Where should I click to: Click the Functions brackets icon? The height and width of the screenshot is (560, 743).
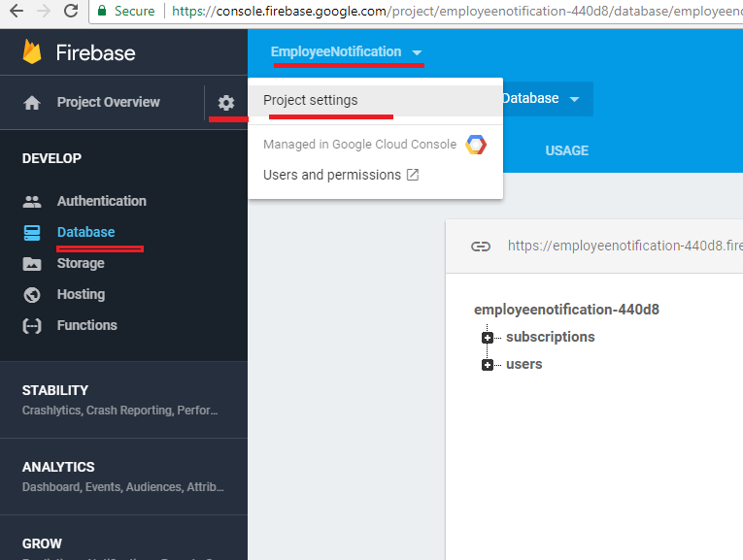pyautogui.click(x=32, y=326)
